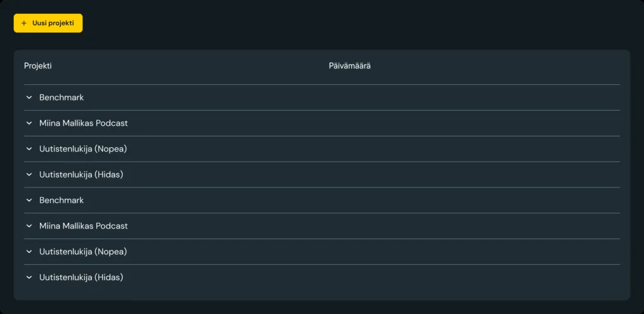
Task: Open the last Uutistenlukija (Hidas) project name
Action: click(81, 278)
